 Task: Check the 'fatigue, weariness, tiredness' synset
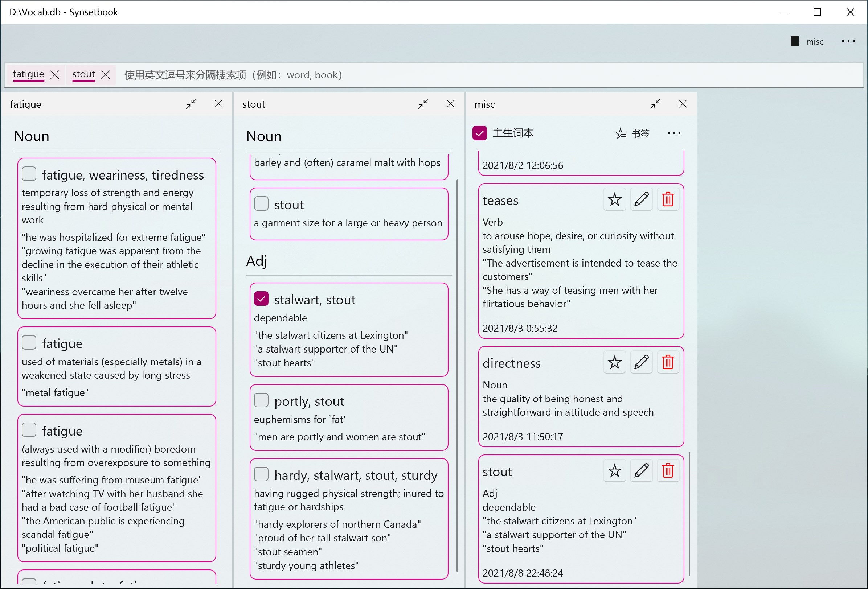click(29, 174)
